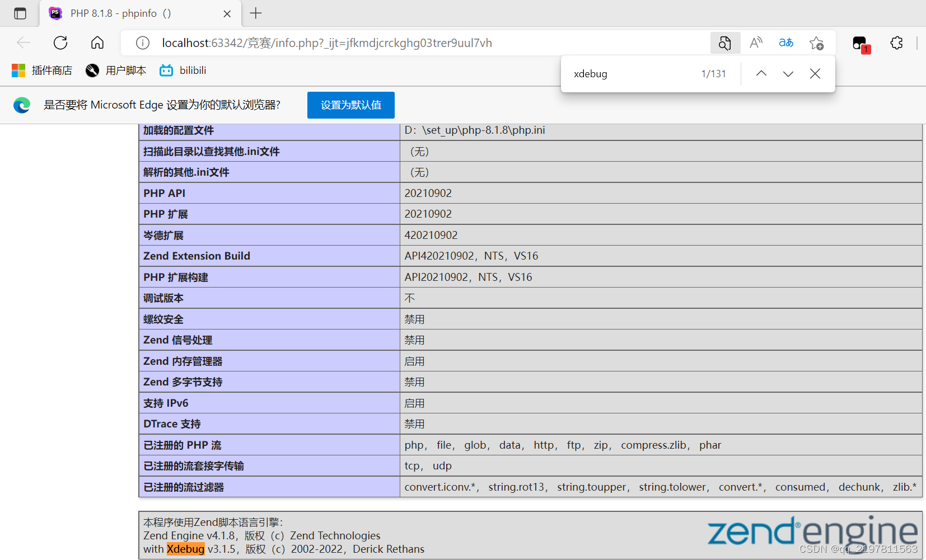
Task: Go to next xdebug search result
Action: [x=788, y=73]
